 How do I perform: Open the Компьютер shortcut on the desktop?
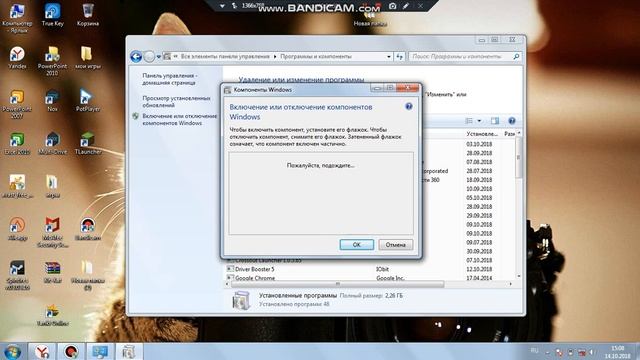point(17,18)
